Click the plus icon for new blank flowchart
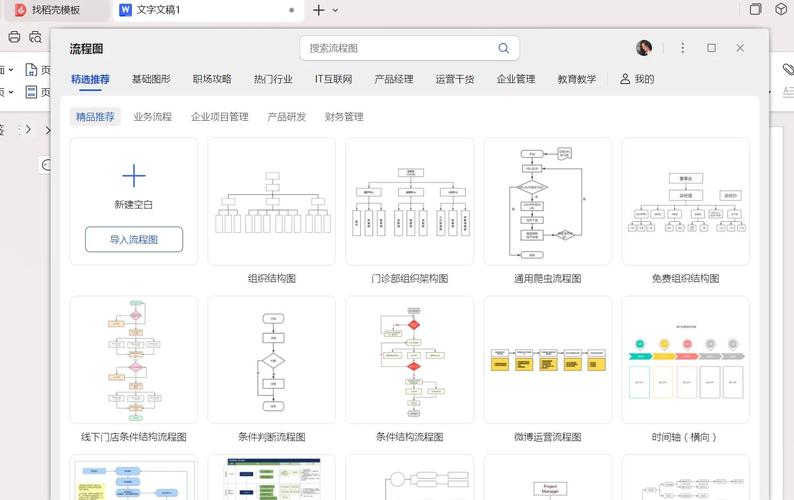 134,176
